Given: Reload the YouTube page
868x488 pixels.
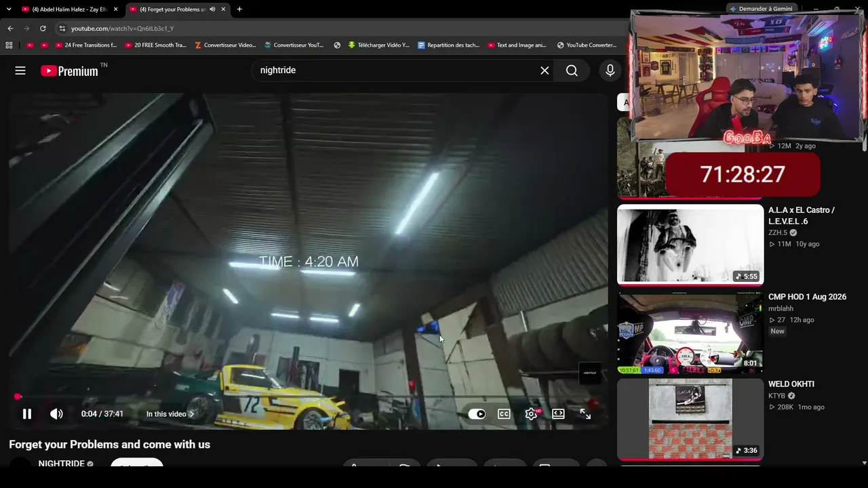Looking at the screenshot, I should (43, 28).
